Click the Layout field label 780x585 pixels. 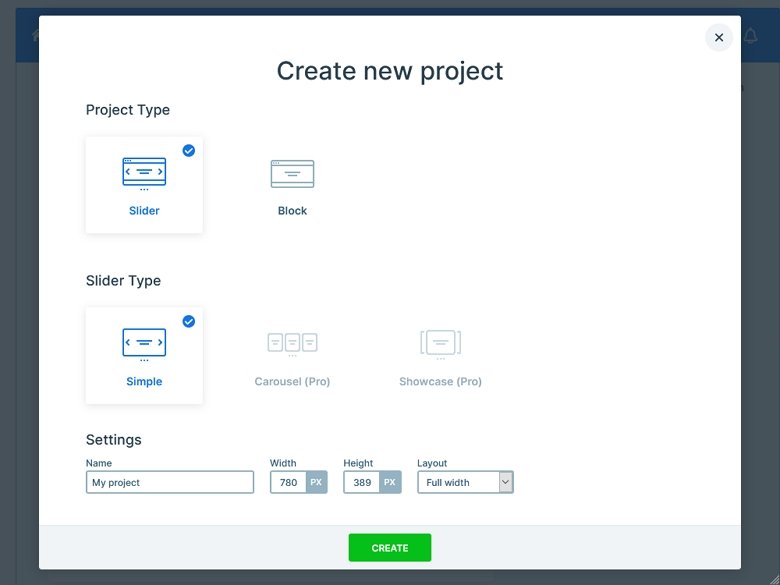click(432, 463)
